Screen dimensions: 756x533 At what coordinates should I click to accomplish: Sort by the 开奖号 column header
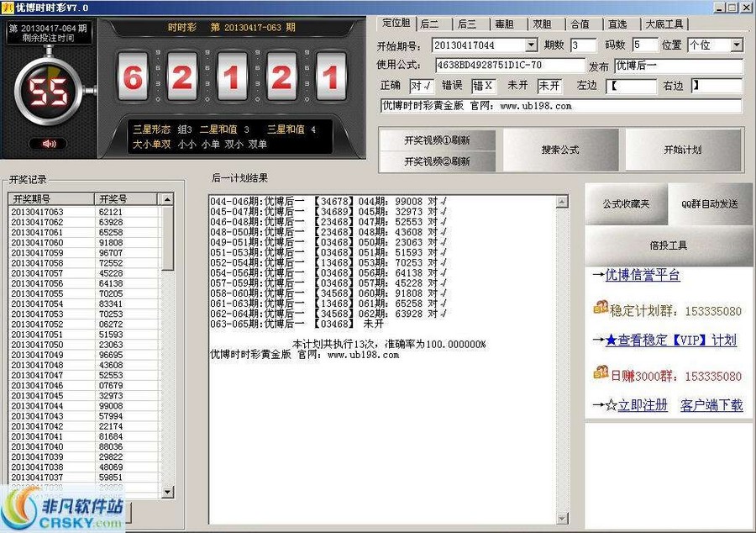tap(126, 199)
